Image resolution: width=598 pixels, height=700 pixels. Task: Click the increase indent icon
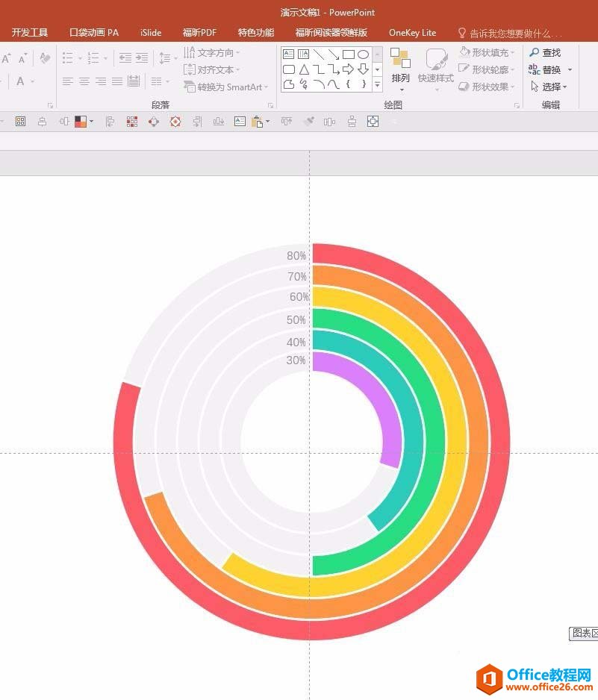tap(141, 57)
